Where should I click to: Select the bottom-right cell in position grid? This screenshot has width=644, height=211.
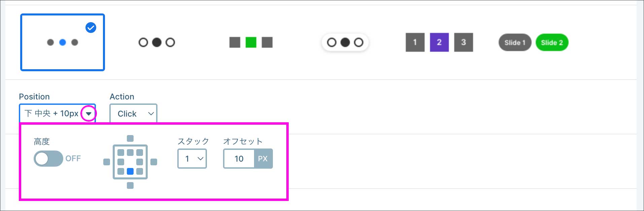pyautogui.click(x=140, y=171)
